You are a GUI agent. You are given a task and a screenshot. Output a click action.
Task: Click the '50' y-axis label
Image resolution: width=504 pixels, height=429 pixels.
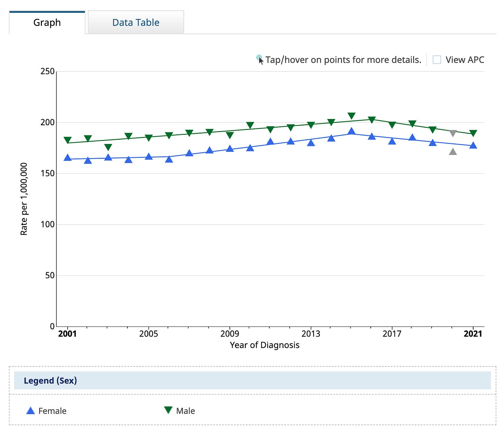(x=50, y=275)
